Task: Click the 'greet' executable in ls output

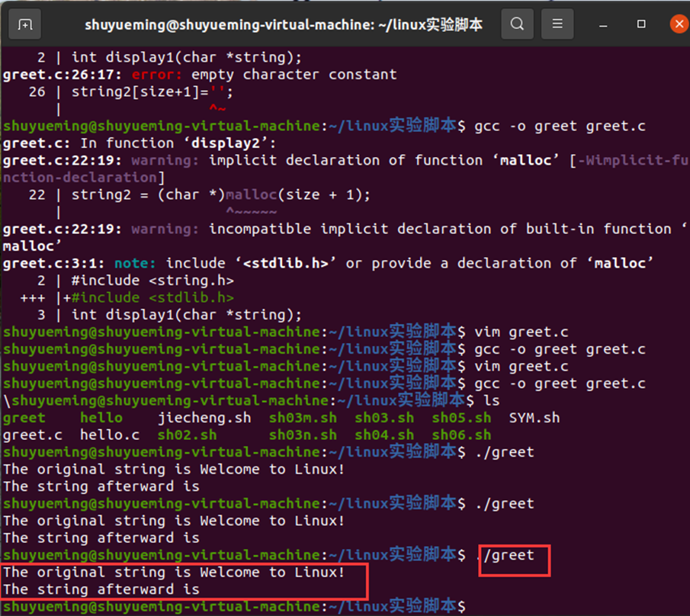Action: click(x=24, y=418)
